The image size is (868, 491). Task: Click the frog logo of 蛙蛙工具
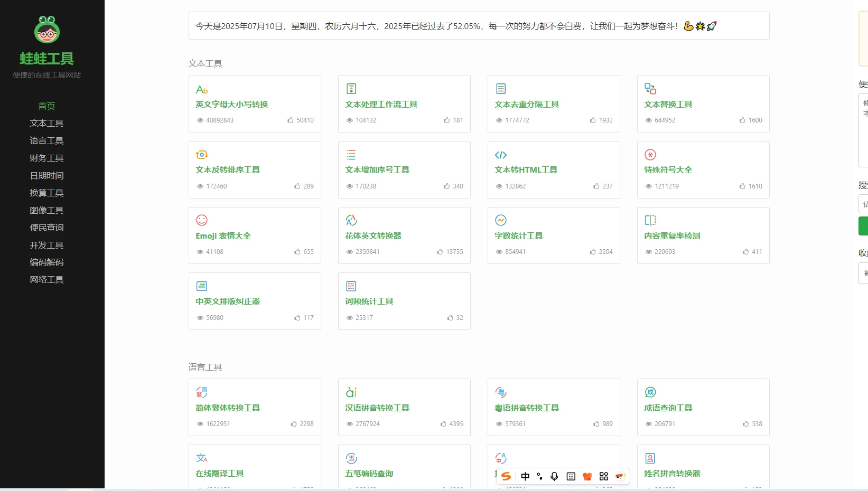(x=47, y=30)
